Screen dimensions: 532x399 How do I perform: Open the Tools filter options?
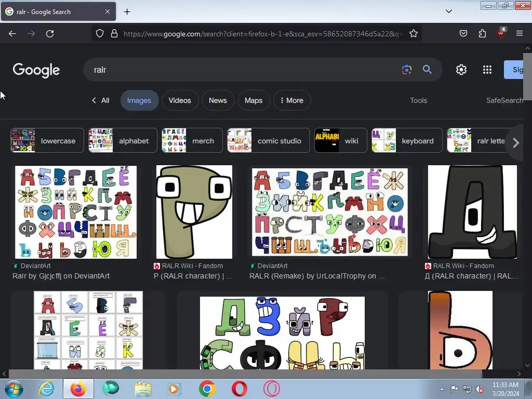point(418,100)
